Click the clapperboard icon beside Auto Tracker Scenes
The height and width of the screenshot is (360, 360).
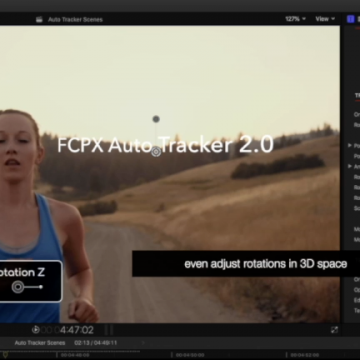(39, 19)
